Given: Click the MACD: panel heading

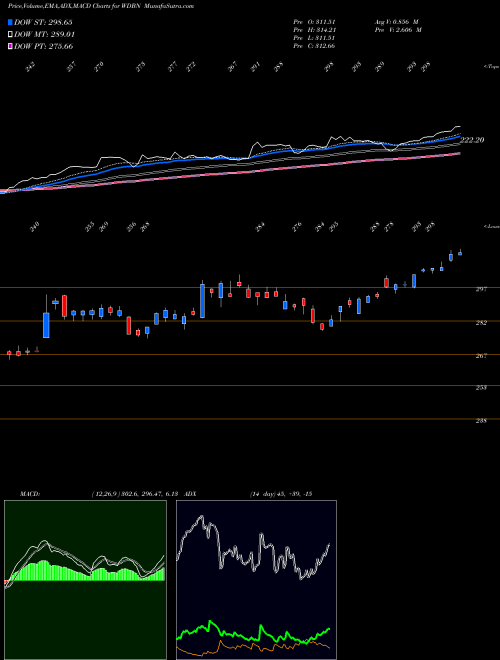Looking at the screenshot, I should pos(30,494).
